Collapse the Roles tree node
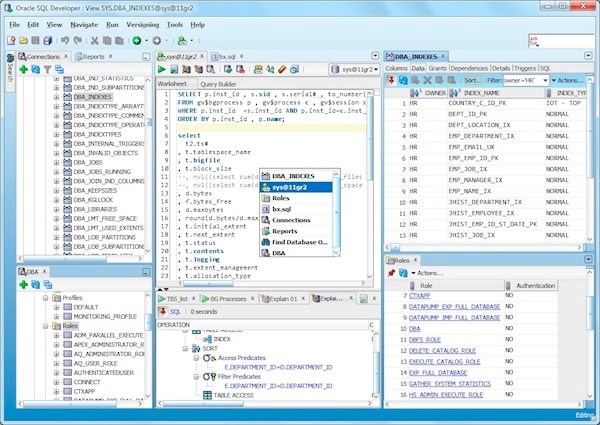 click(x=45, y=325)
